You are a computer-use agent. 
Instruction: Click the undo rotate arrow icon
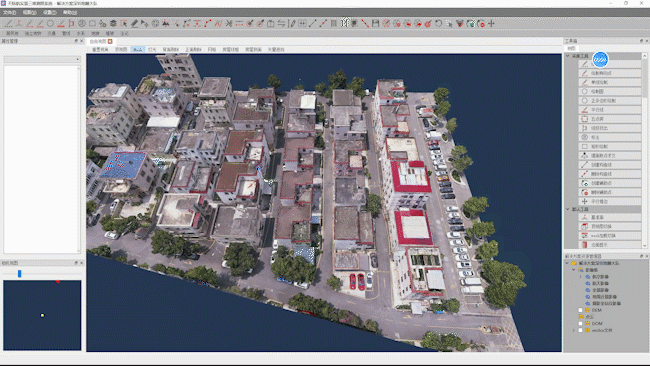tap(439, 24)
